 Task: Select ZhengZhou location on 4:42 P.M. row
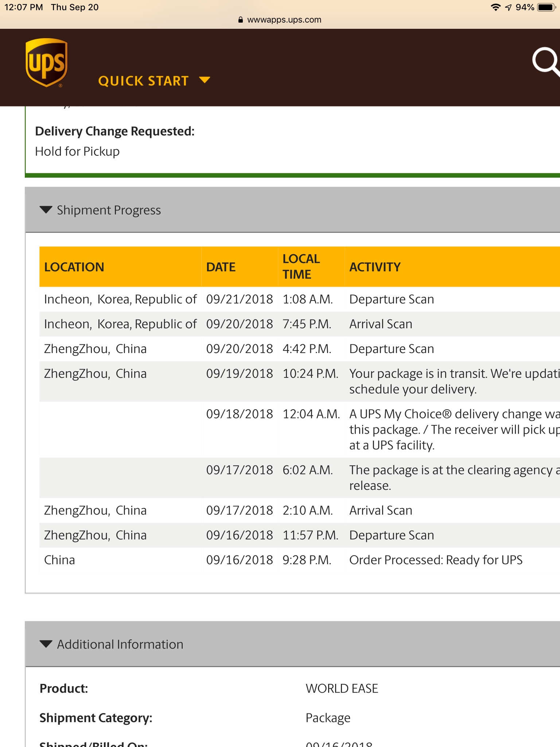pyautogui.click(x=95, y=349)
